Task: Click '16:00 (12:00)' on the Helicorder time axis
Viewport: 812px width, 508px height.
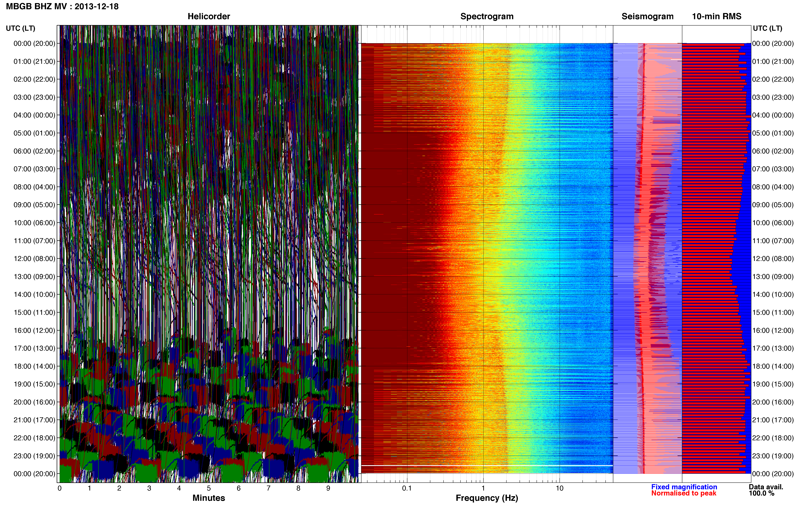Action: click(x=34, y=330)
